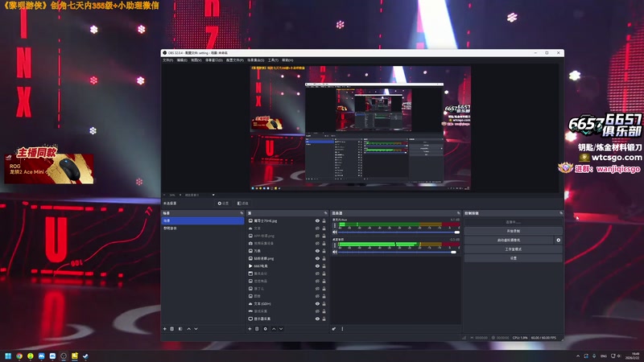644x362 pixels.
Task: Move the scene up with the Scenes toolbar arrow
Action: click(189, 329)
